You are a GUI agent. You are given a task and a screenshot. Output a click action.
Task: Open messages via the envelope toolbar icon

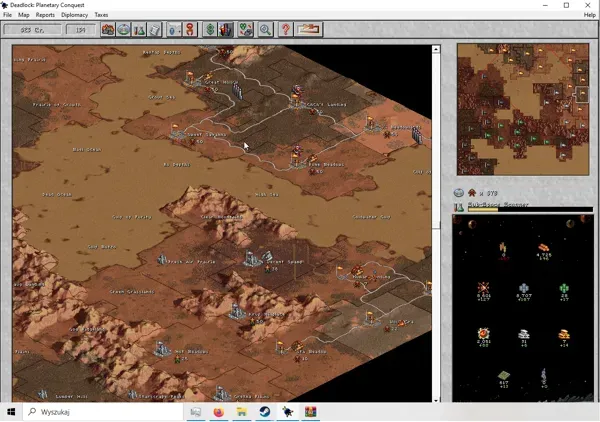(174, 29)
